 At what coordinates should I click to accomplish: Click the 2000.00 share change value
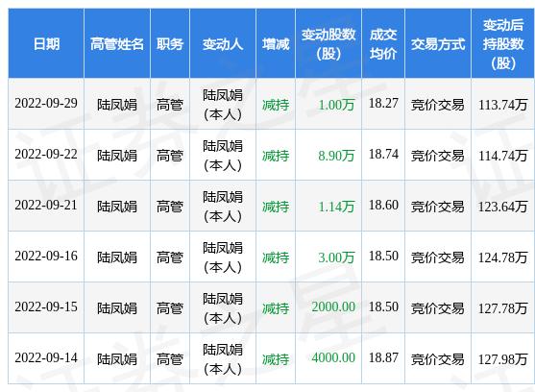point(333,306)
